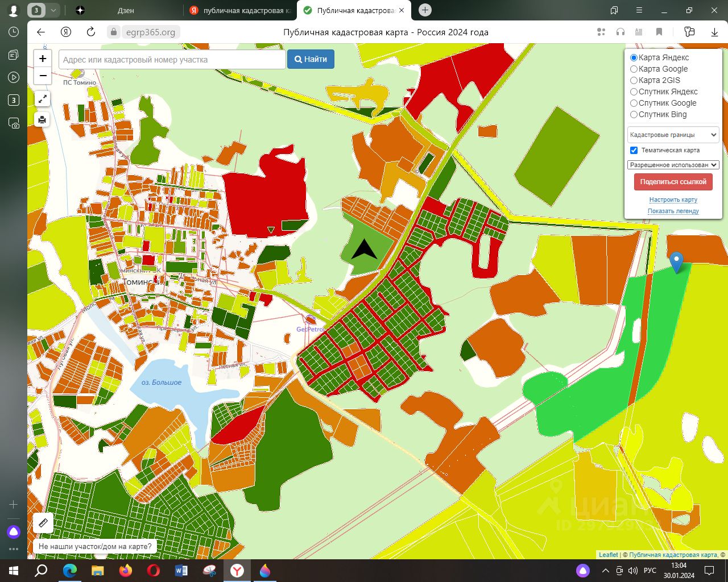Click the Показать легенду link
This screenshot has height=582, width=728.
[x=673, y=211]
